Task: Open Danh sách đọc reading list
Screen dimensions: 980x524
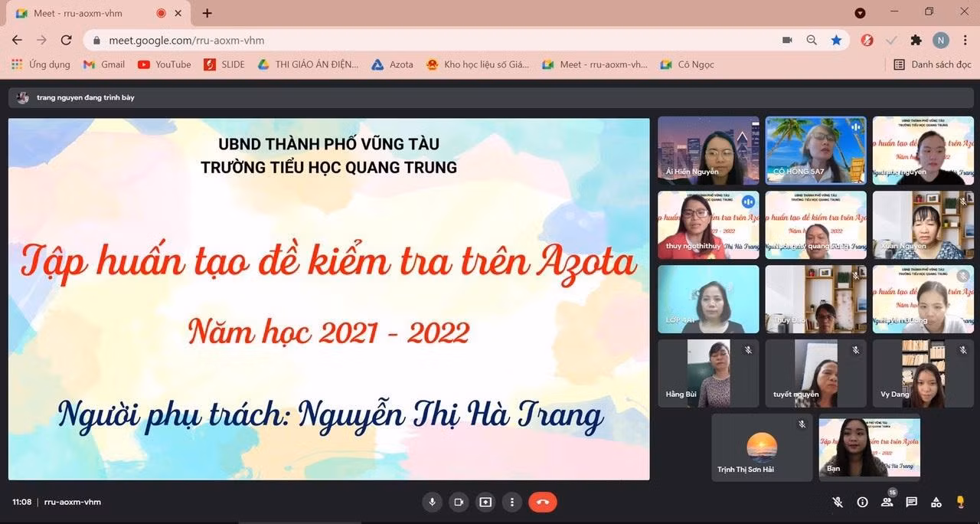Action: [x=933, y=64]
